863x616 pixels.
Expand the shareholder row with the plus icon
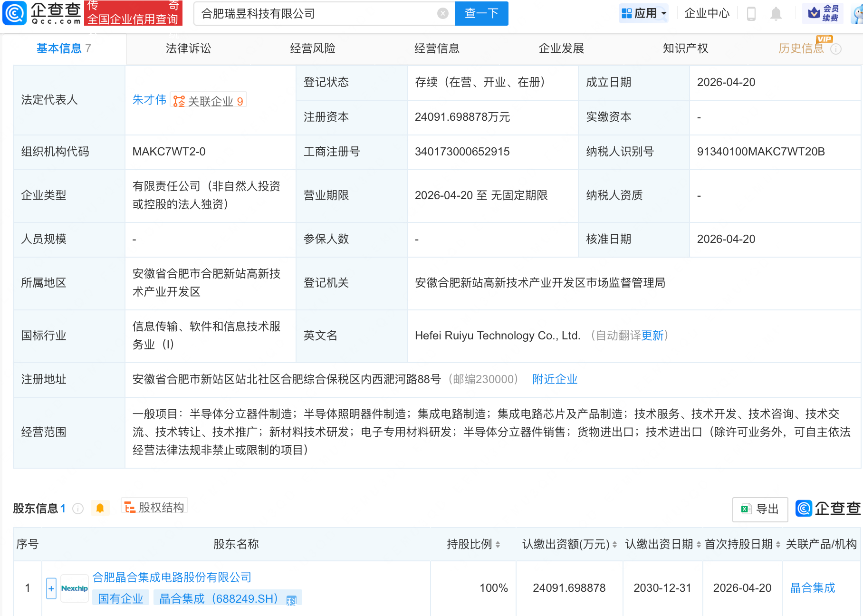coord(50,588)
